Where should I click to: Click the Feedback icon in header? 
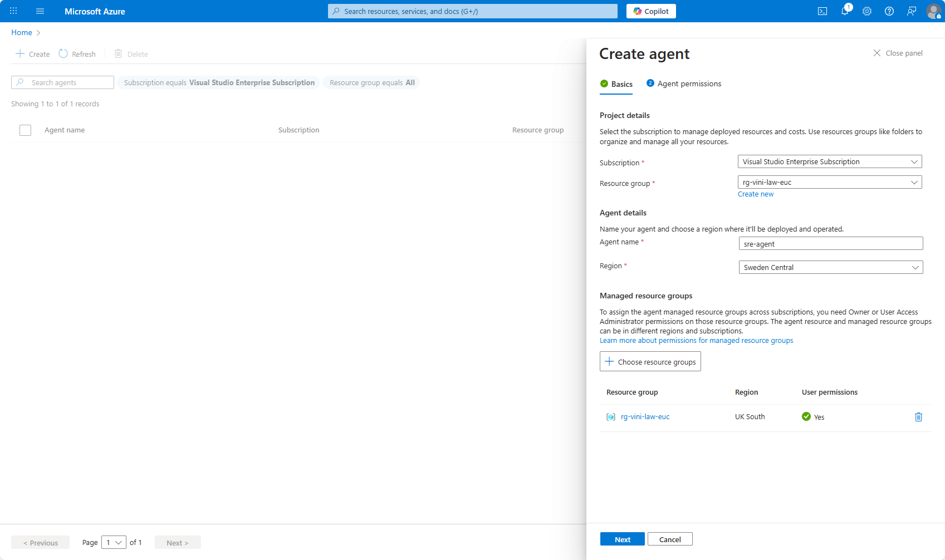pyautogui.click(x=912, y=11)
